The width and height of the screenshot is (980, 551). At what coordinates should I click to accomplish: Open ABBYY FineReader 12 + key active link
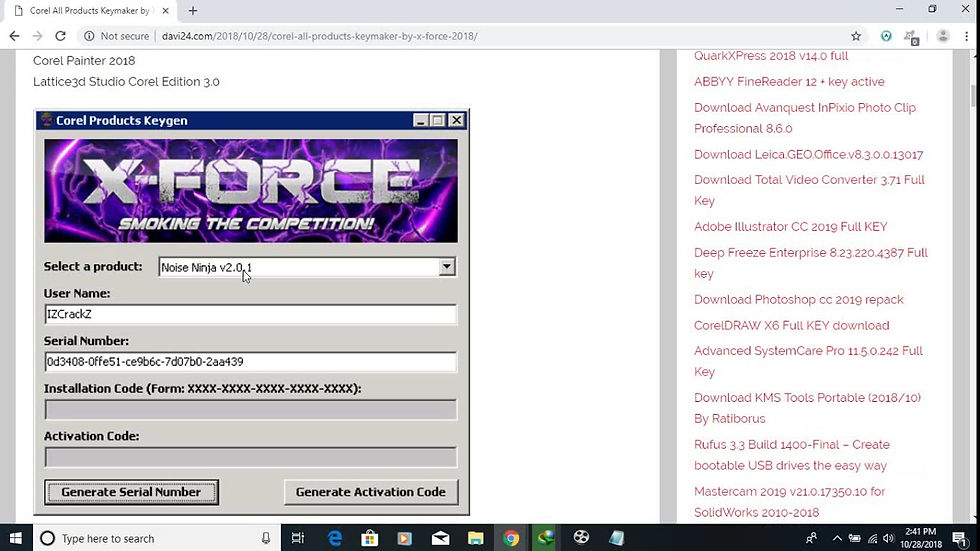pos(789,81)
